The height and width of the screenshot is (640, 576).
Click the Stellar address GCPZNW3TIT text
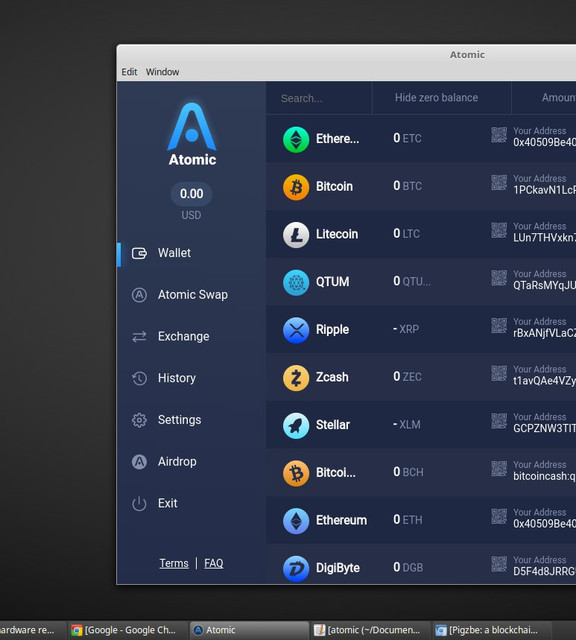pyautogui.click(x=545, y=429)
